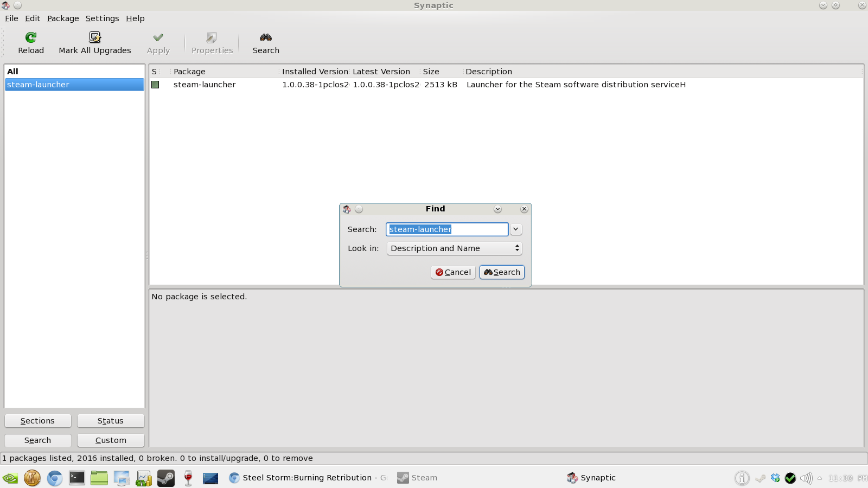Sort by Latest Version column header
The height and width of the screenshot is (488, 868).
pyautogui.click(x=385, y=72)
